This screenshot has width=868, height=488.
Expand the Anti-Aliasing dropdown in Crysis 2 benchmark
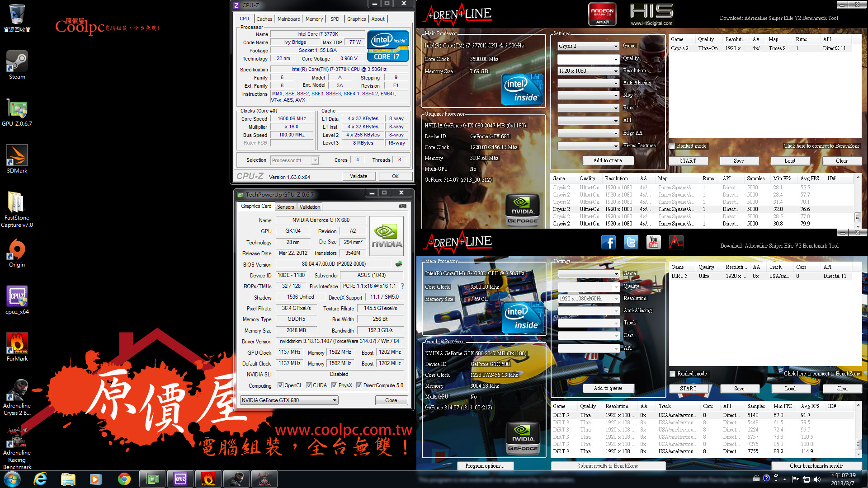(x=588, y=83)
